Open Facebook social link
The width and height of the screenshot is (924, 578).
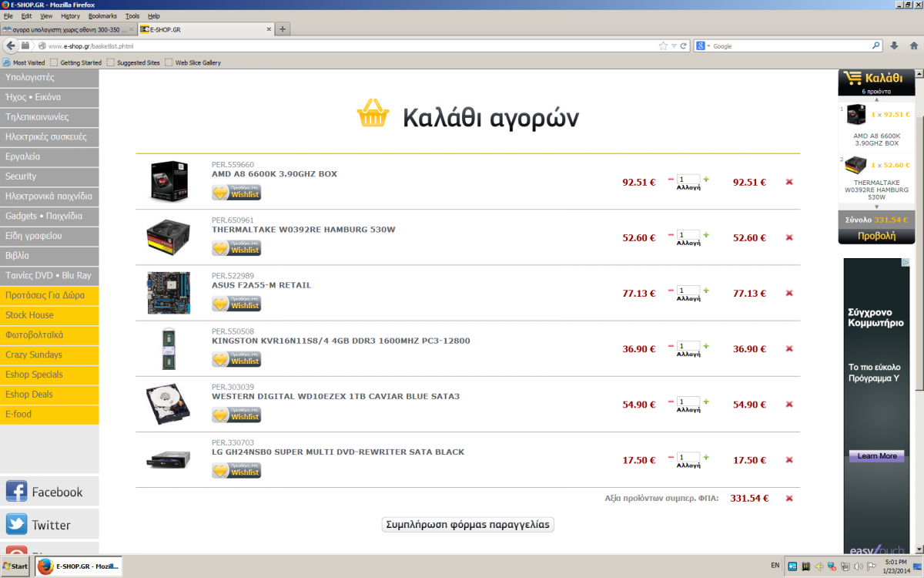pos(49,492)
